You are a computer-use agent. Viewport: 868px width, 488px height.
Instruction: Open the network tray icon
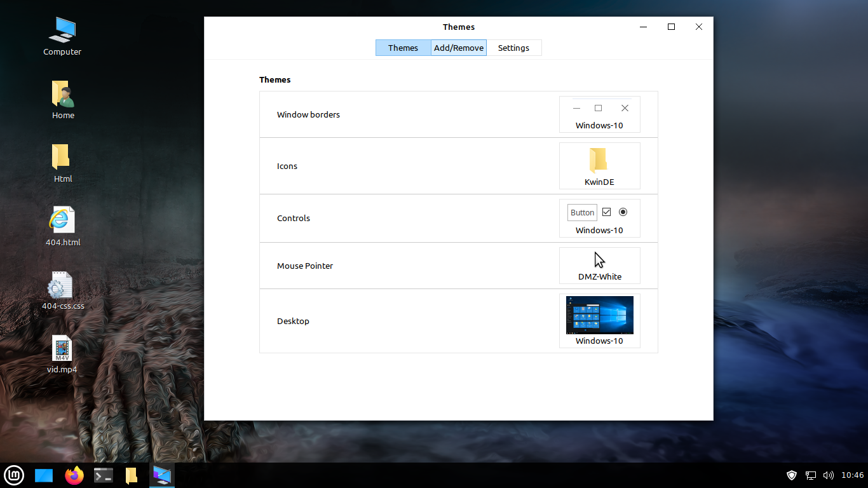tap(811, 475)
